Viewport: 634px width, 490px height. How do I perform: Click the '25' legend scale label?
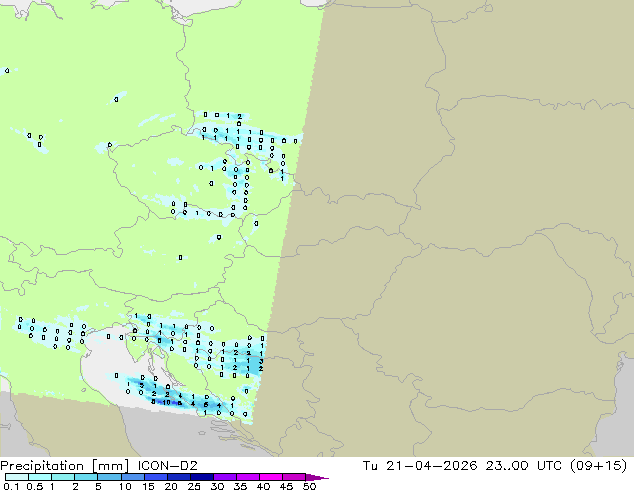tap(194, 486)
